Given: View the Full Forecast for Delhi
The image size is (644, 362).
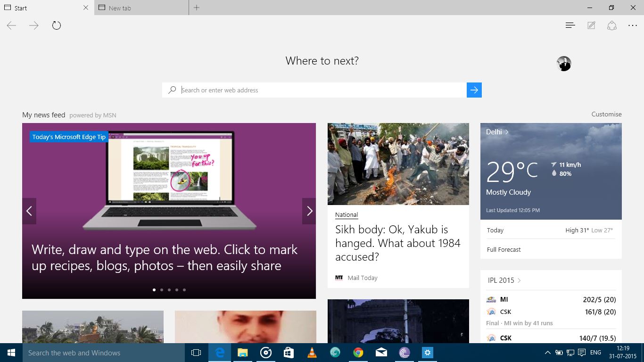Looking at the screenshot, I should (x=504, y=249).
